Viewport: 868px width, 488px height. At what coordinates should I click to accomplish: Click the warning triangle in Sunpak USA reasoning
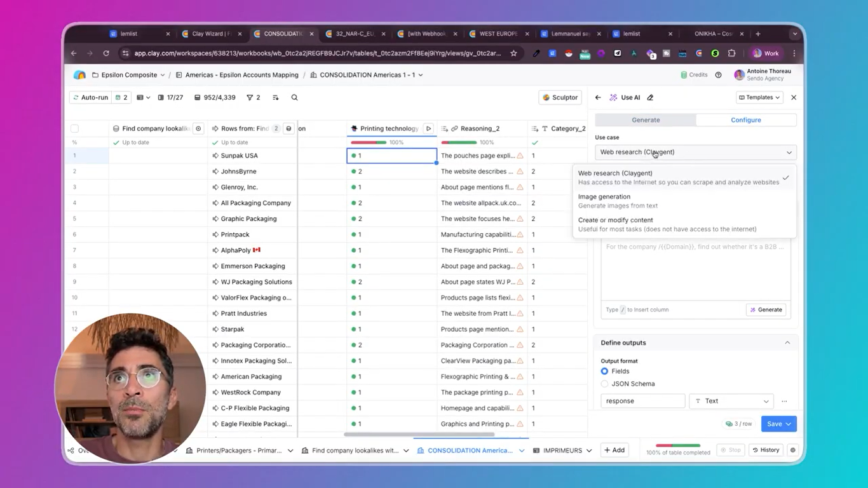click(520, 156)
